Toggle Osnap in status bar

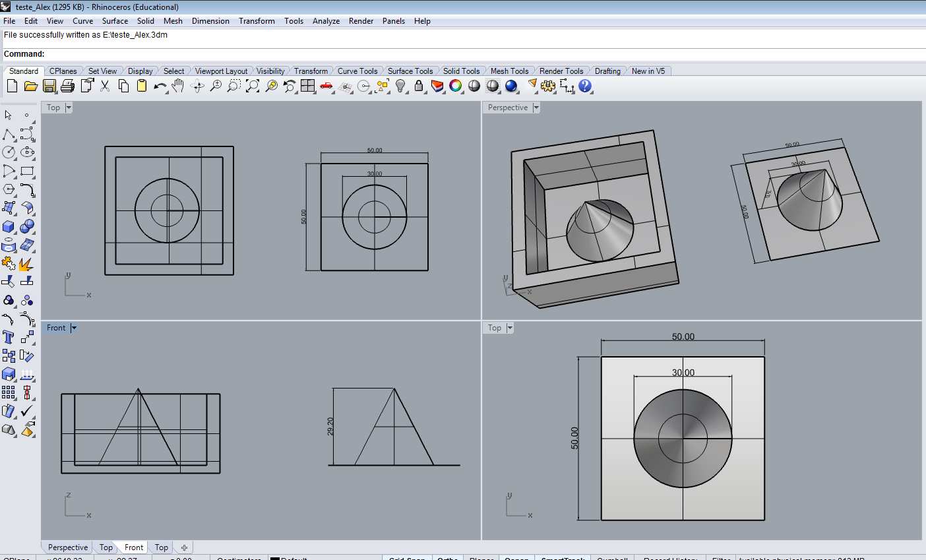(x=516, y=558)
